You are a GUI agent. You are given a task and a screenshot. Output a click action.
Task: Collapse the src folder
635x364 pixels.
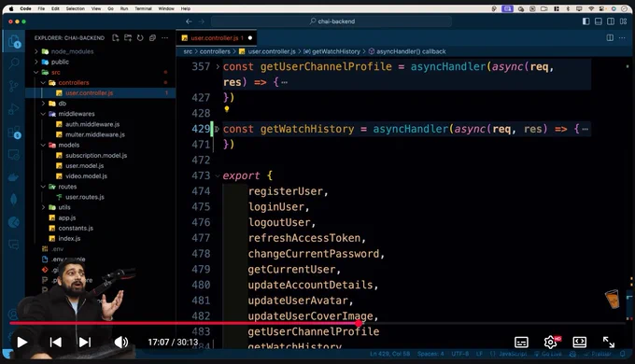click(x=36, y=72)
